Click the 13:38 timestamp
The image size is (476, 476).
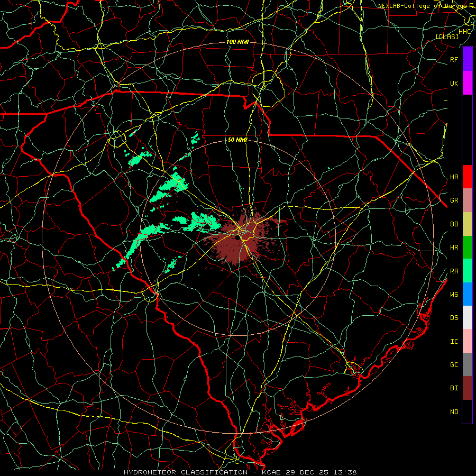[x=345, y=472]
